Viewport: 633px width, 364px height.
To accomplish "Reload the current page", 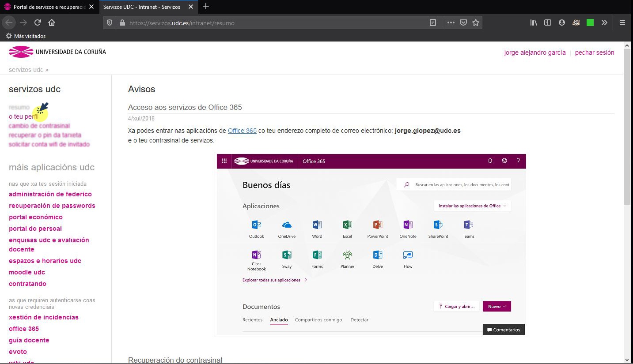I will point(38,23).
